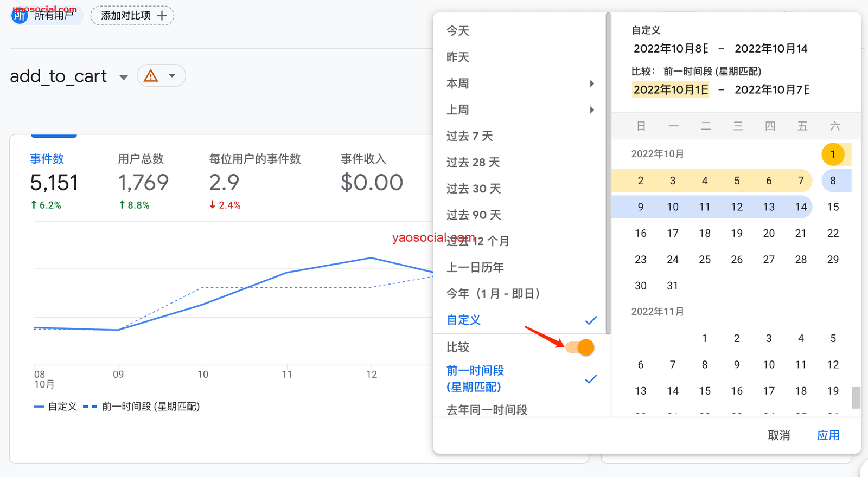Open the add_to_cart event dropdown arrow
Screen dimensions: 868x477
[124, 77]
